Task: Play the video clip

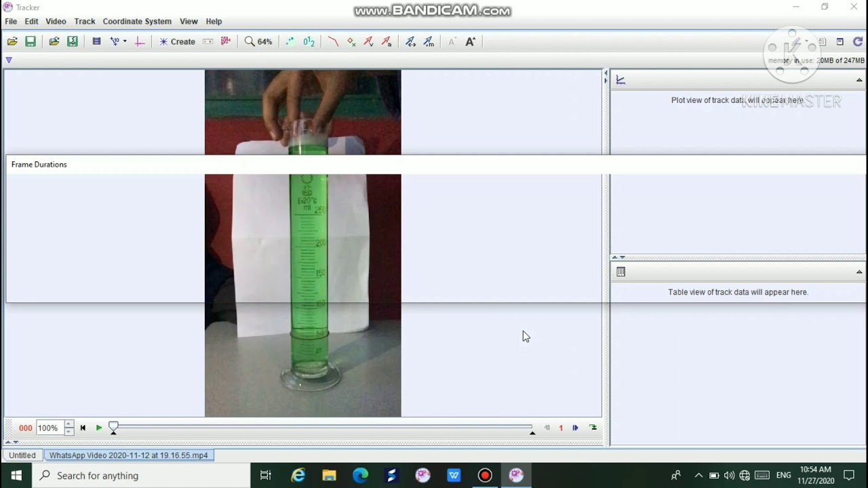Action: tap(99, 428)
